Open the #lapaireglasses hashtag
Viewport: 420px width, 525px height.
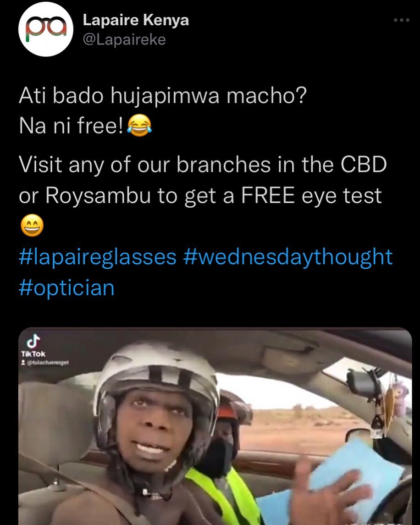[98, 257]
